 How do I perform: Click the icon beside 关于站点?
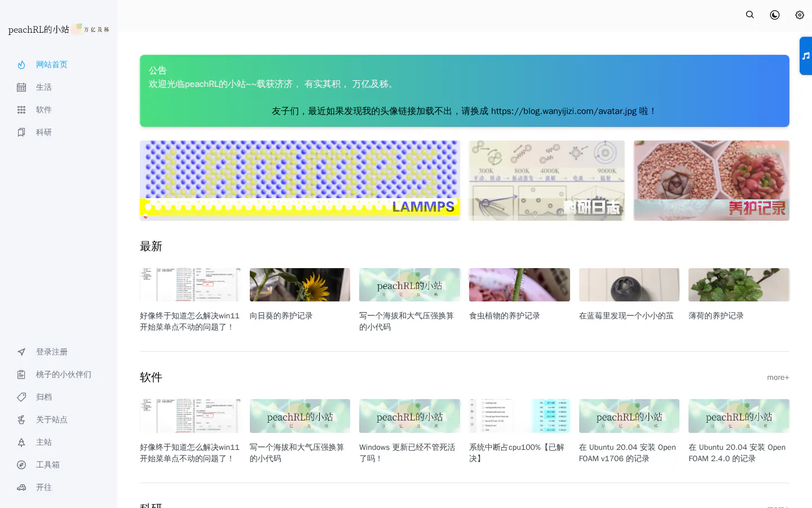[x=21, y=420]
